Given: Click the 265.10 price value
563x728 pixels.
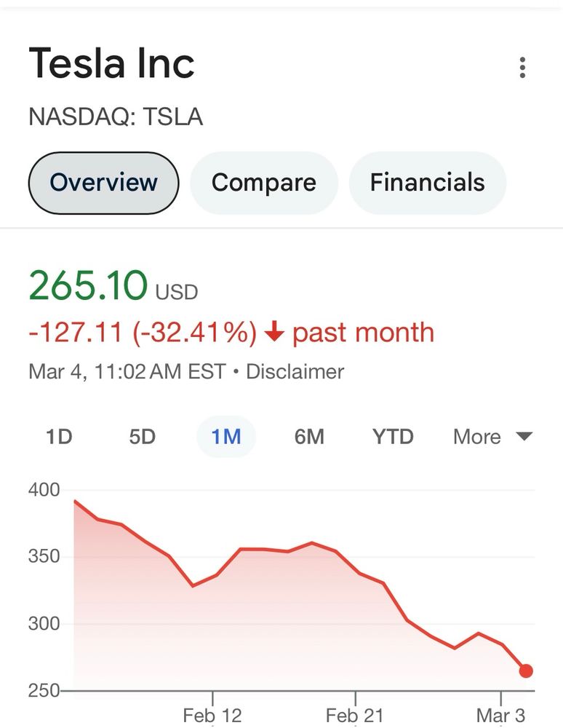Looking at the screenshot, I should 88,286.
